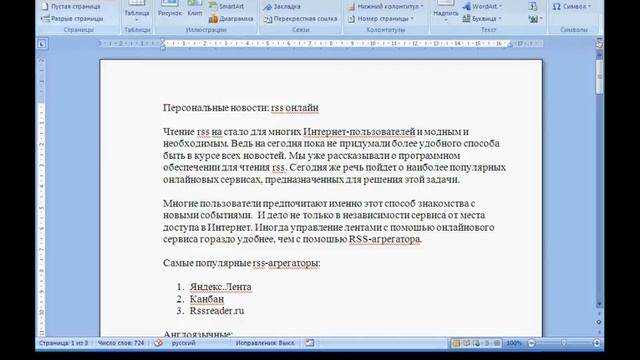Open the Буквица drop cap dropdown
The width and height of the screenshot is (640, 360).
coord(482,19)
